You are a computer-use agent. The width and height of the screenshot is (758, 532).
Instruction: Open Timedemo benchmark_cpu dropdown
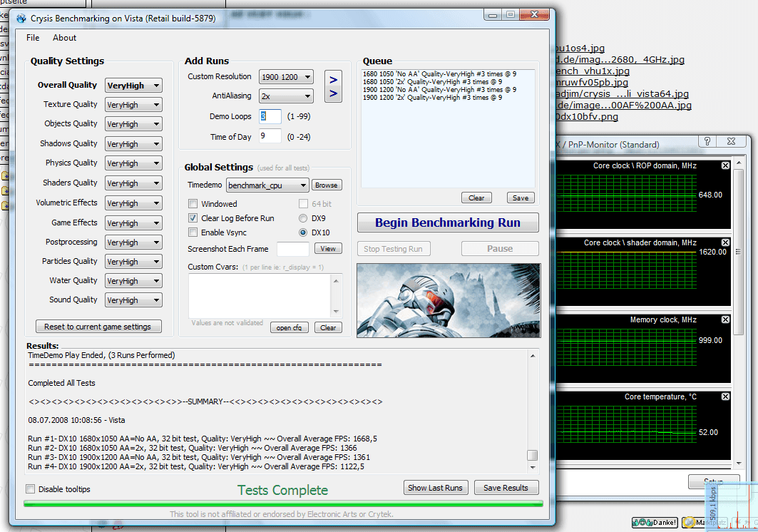pyautogui.click(x=267, y=185)
